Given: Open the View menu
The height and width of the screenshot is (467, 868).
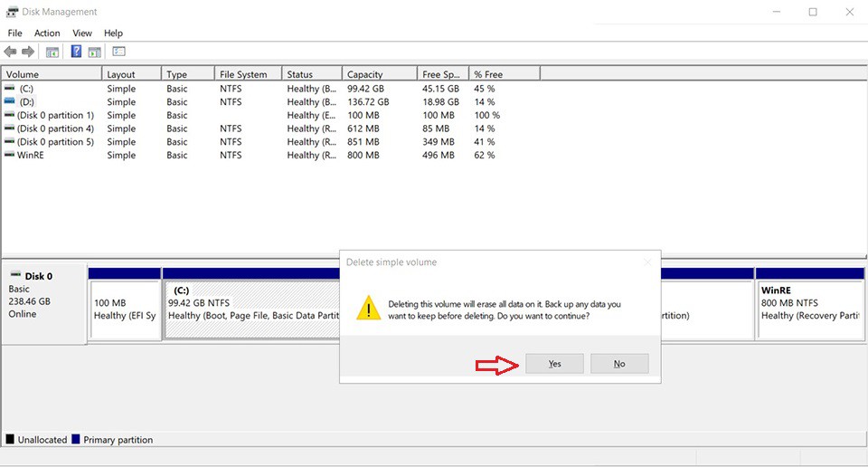Looking at the screenshot, I should click(82, 33).
